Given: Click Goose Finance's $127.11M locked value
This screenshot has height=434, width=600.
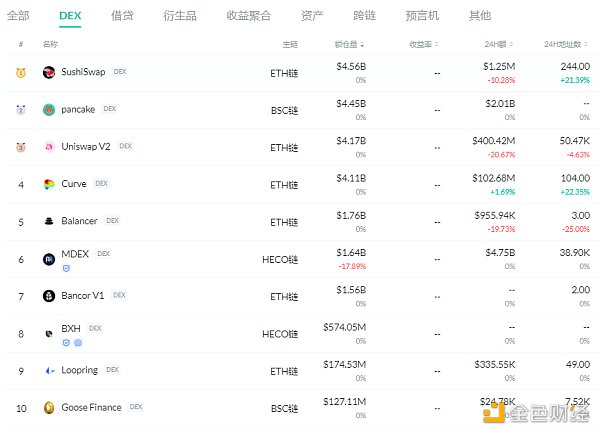Looking at the screenshot, I should coord(344,402).
